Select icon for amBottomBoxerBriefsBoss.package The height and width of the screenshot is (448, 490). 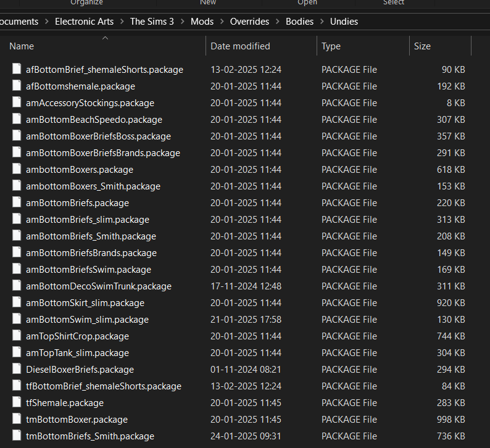coord(17,135)
